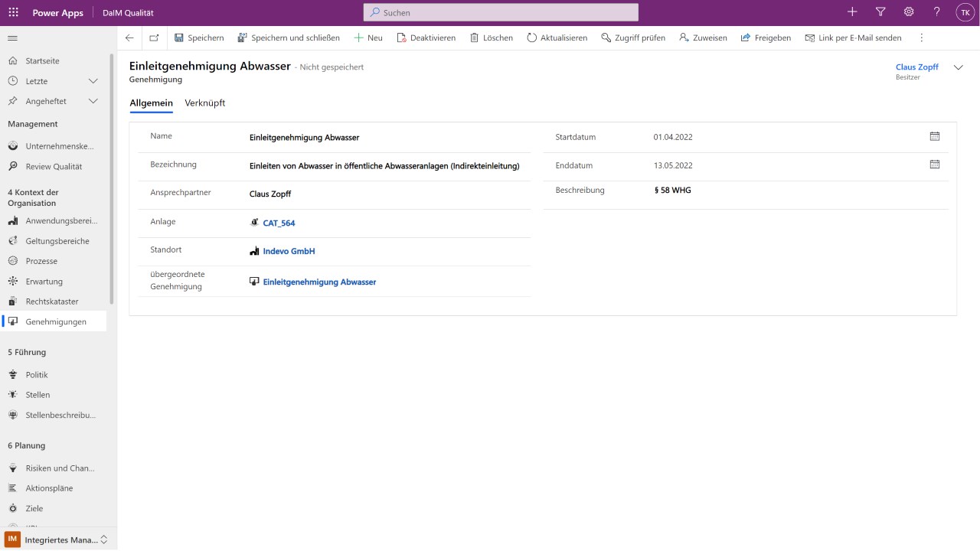Viewport: 980px width, 551px height.
Task: Expand the header owner chevron
Action: tap(959, 67)
